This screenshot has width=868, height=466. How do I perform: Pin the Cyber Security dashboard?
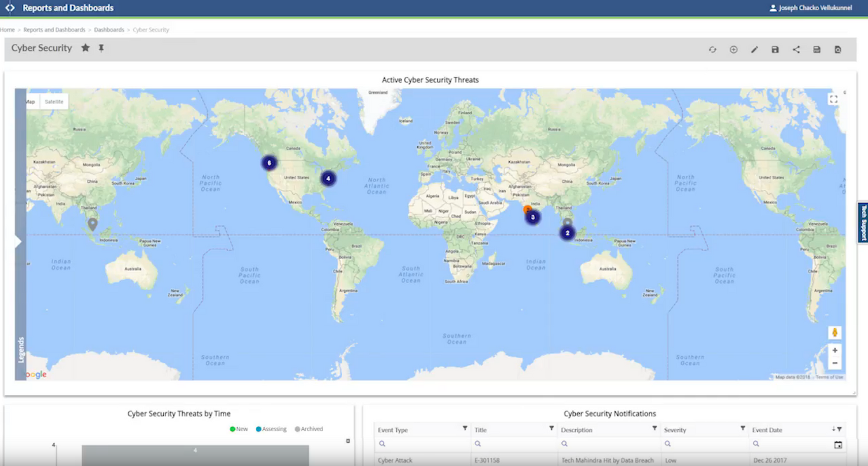101,48
